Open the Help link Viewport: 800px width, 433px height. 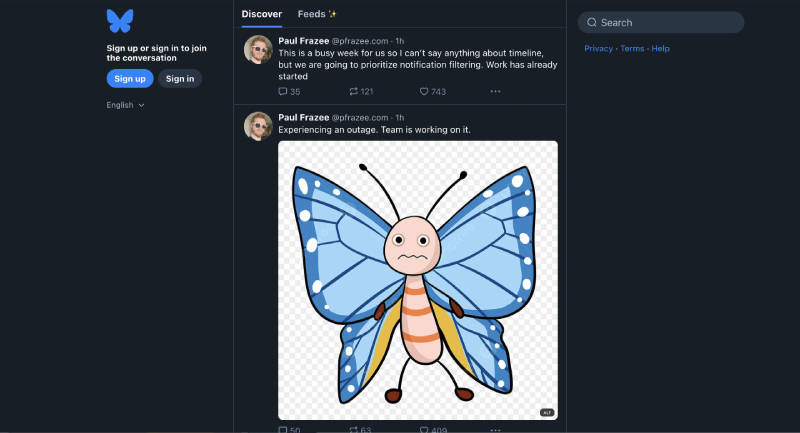660,48
